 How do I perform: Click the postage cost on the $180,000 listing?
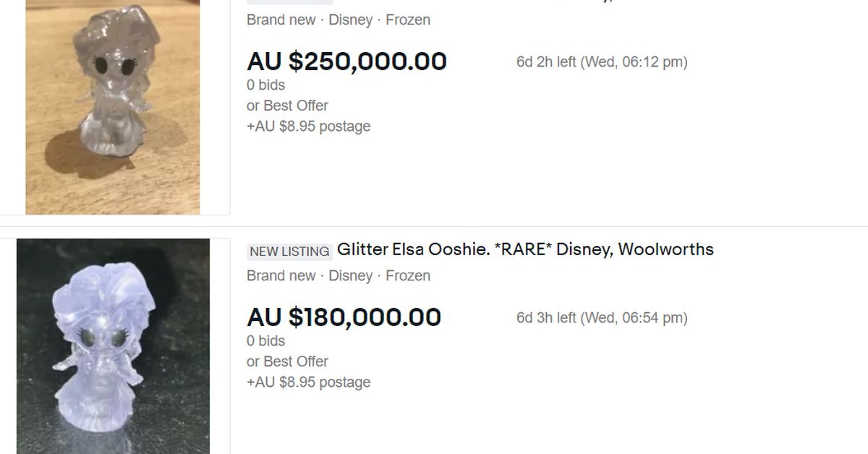point(308,382)
